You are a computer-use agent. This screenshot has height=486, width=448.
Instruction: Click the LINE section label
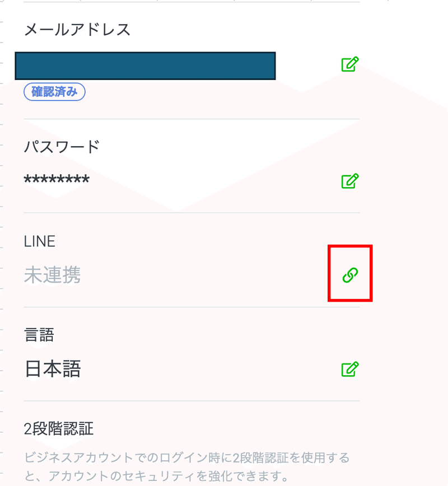[39, 241]
